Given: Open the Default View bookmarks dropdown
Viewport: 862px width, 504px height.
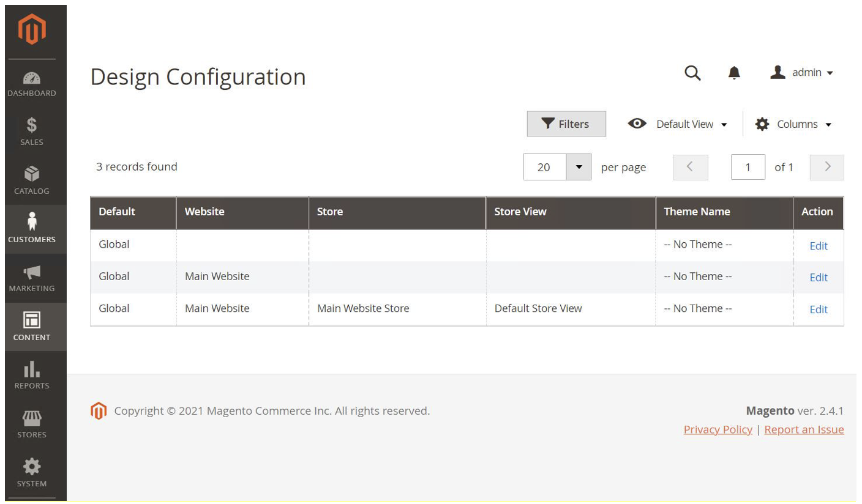Looking at the screenshot, I should click(678, 124).
